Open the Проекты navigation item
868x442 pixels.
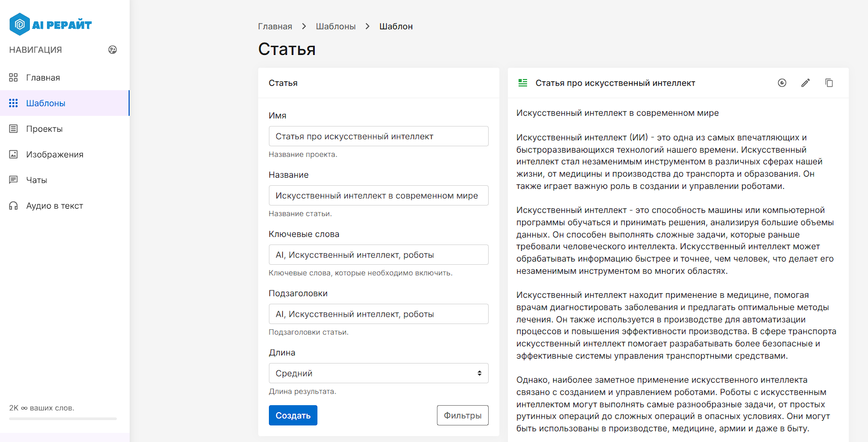tap(65, 129)
